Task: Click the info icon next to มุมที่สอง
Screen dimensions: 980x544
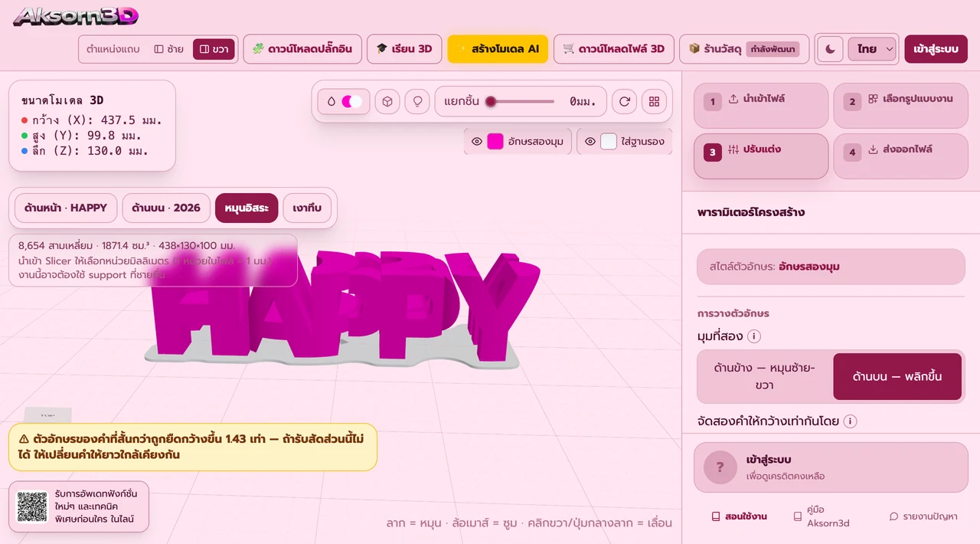Action: click(x=753, y=336)
